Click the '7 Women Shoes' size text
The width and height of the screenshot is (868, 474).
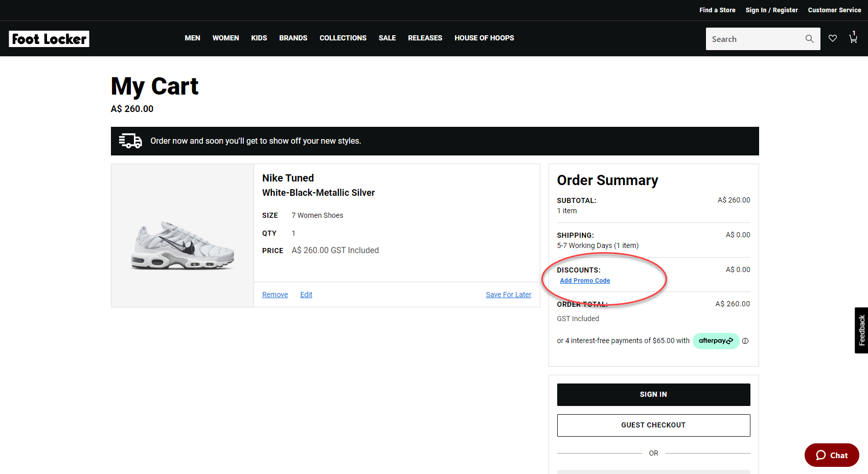tap(317, 215)
